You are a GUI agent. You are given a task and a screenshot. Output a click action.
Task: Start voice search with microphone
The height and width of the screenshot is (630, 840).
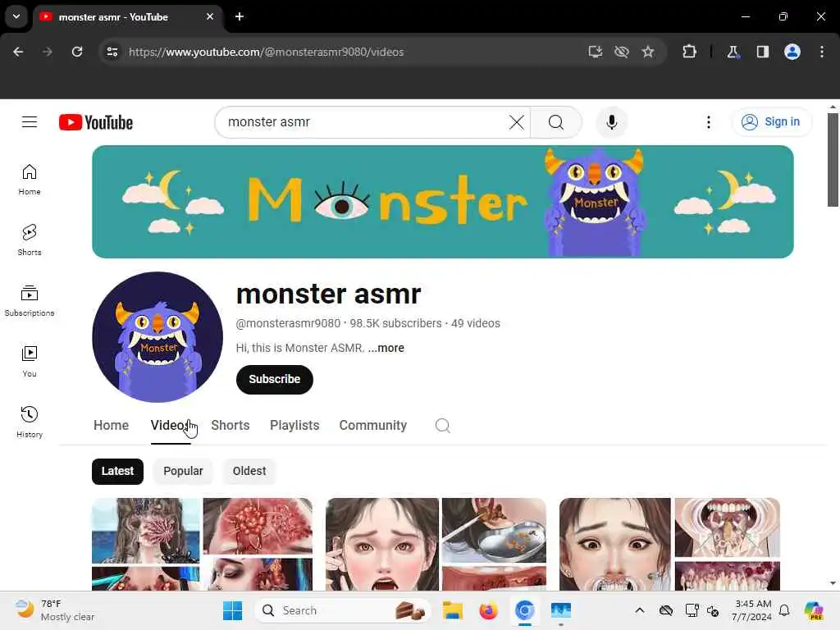(x=611, y=122)
